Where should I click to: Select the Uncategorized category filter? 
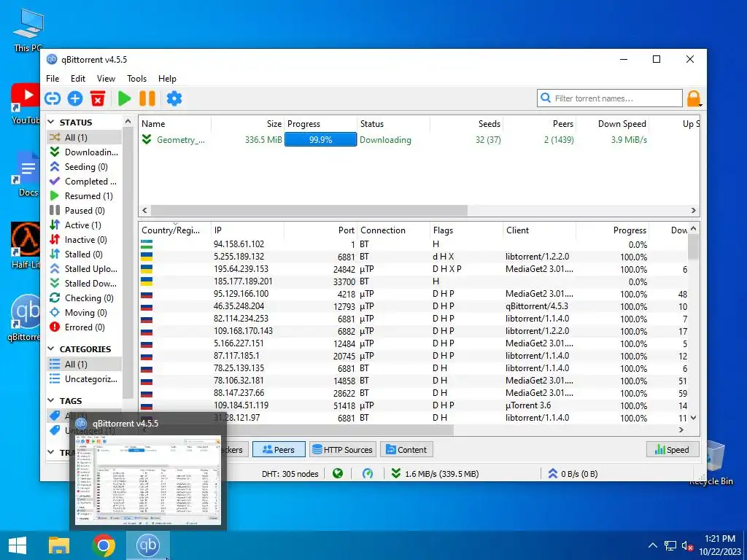click(x=84, y=379)
